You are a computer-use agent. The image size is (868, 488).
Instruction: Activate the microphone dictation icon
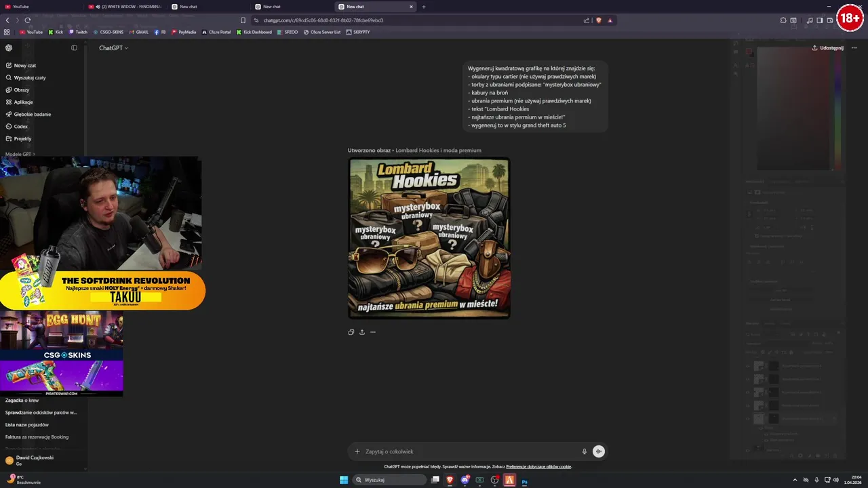tap(584, 451)
